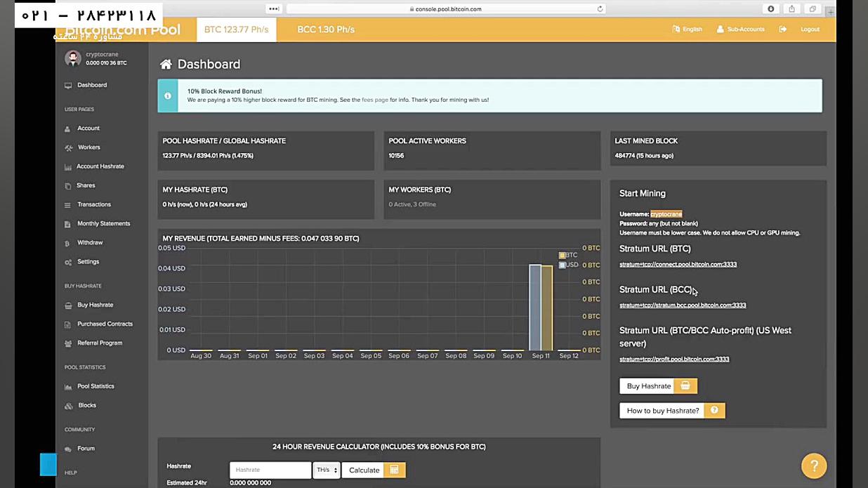The image size is (868, 488).
Task: Open the TH/s unit dropdown
Action: tap(327, 470)
